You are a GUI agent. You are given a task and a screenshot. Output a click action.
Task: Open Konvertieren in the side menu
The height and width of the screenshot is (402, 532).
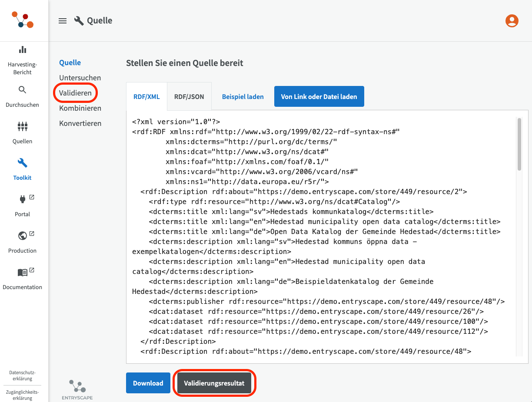(x=80, y=123)
